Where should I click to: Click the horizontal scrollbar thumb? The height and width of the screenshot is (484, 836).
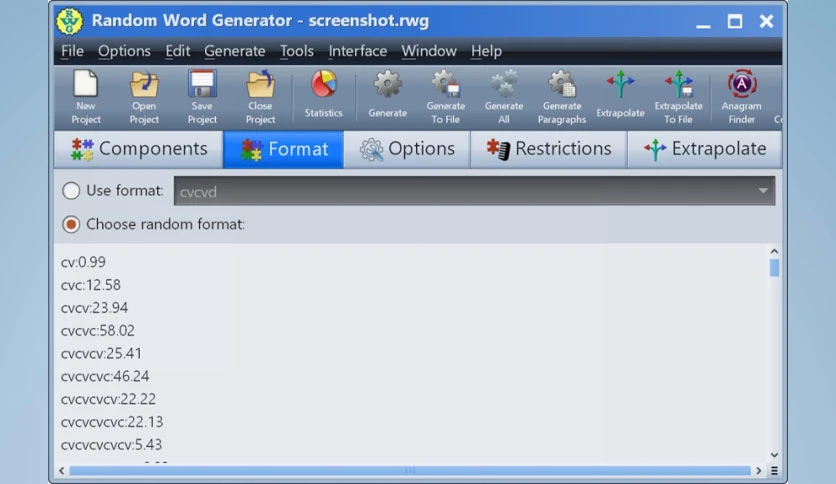[x=410, y=471]
